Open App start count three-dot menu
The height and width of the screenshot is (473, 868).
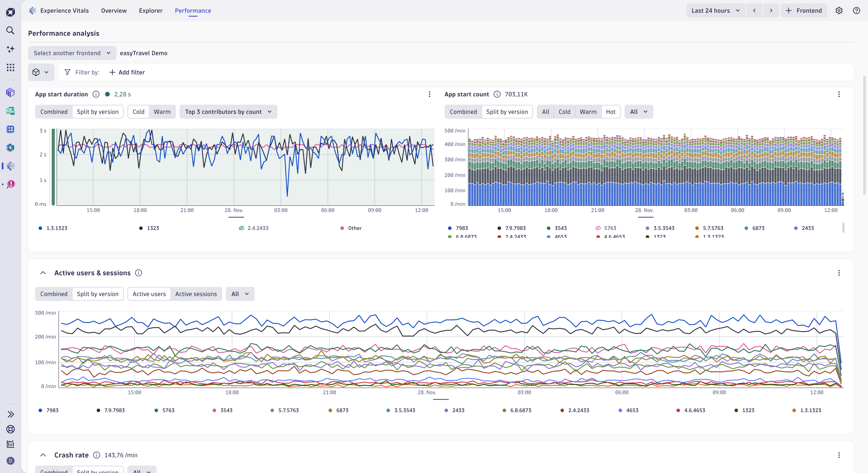point(839,94)
